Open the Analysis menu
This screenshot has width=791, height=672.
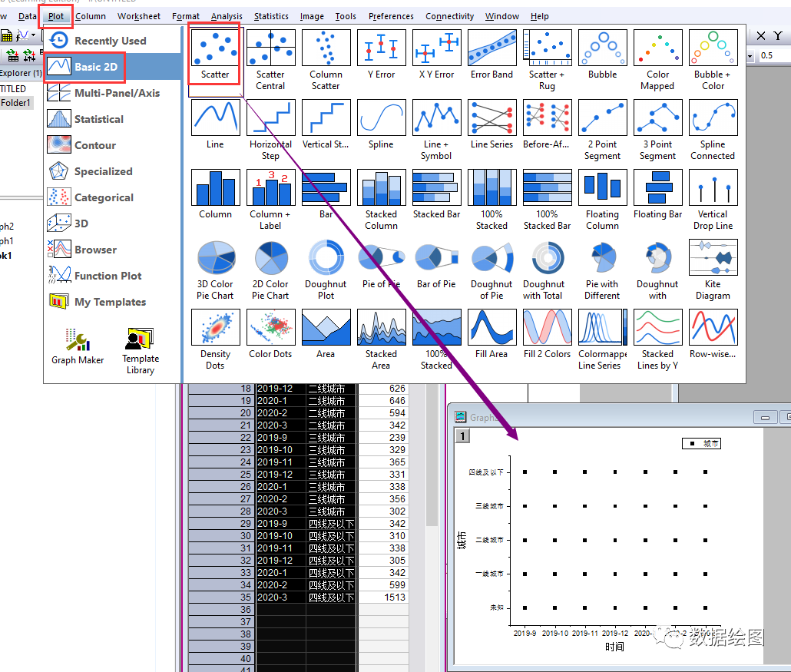coord(227,16)
